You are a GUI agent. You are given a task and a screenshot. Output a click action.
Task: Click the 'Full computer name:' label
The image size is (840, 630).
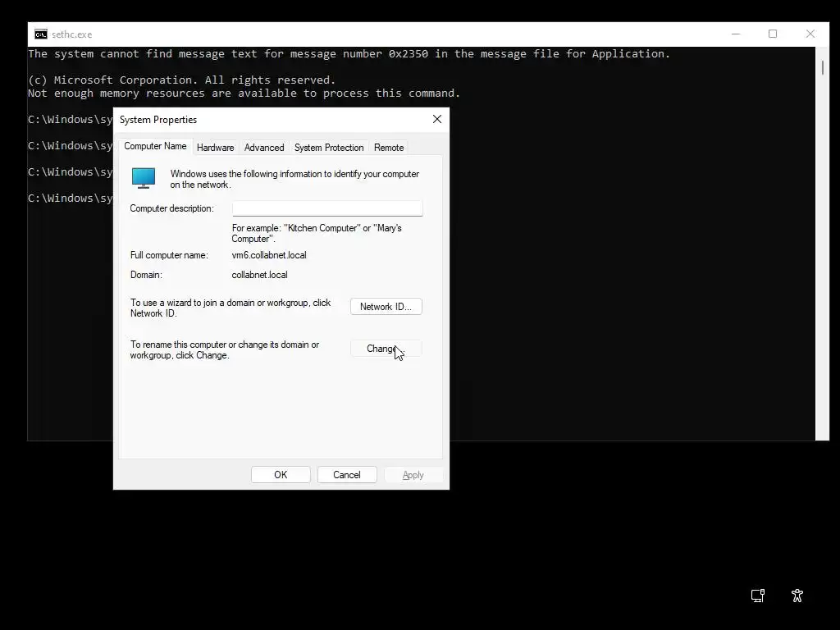pos(169,255)
